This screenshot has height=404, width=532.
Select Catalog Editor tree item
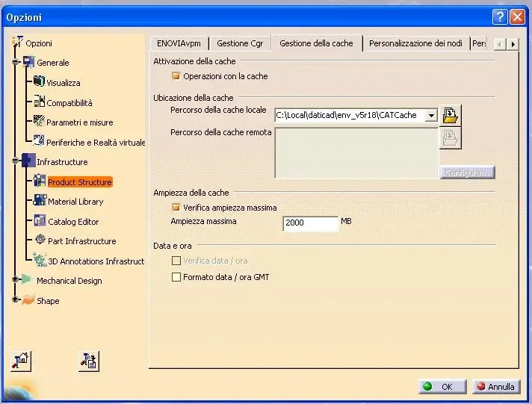click(x=73, y=222)
